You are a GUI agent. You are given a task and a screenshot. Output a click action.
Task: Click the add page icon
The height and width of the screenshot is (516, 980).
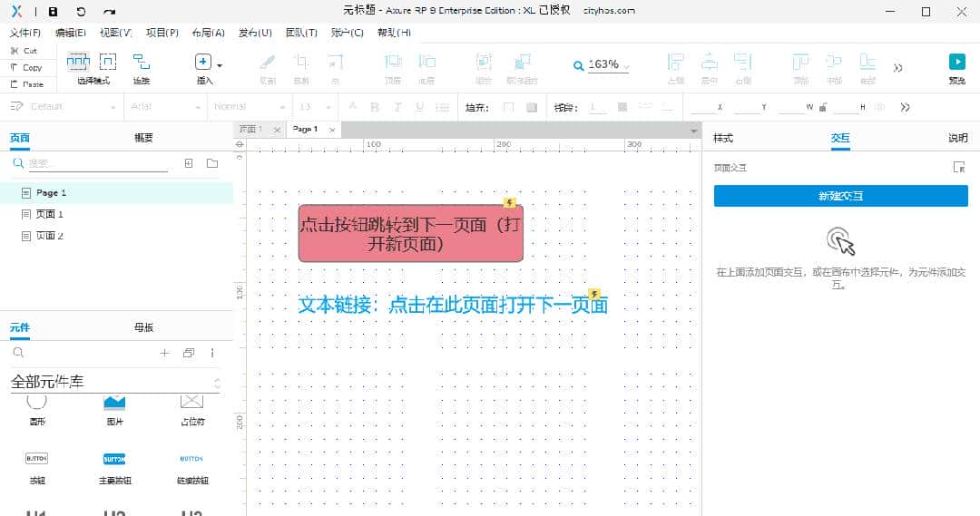189,163
